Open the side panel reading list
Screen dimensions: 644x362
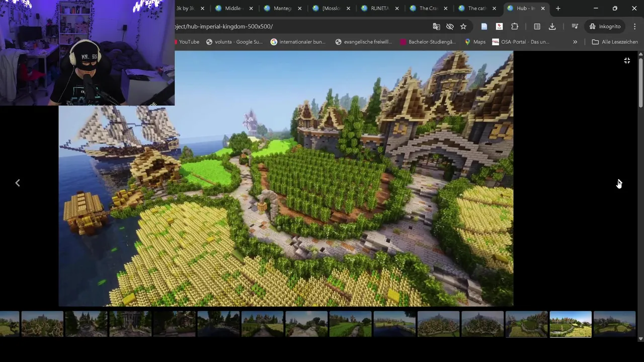537,26
